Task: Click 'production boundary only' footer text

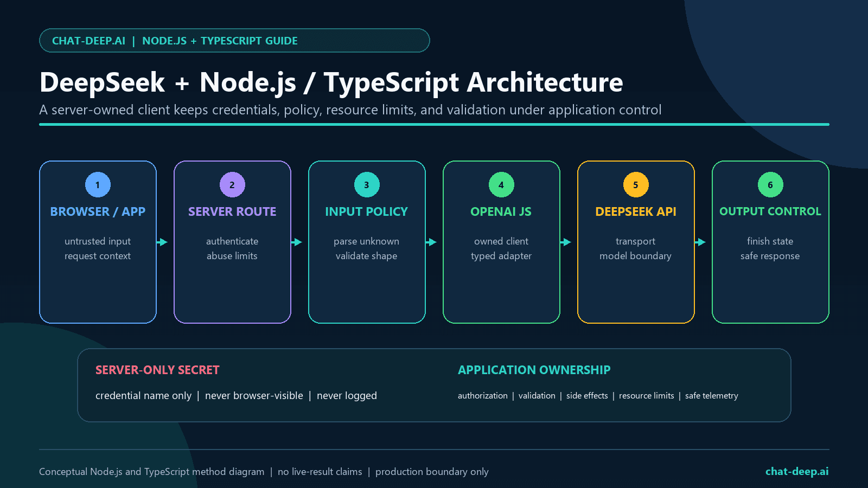Action: [x=432, y=472]
